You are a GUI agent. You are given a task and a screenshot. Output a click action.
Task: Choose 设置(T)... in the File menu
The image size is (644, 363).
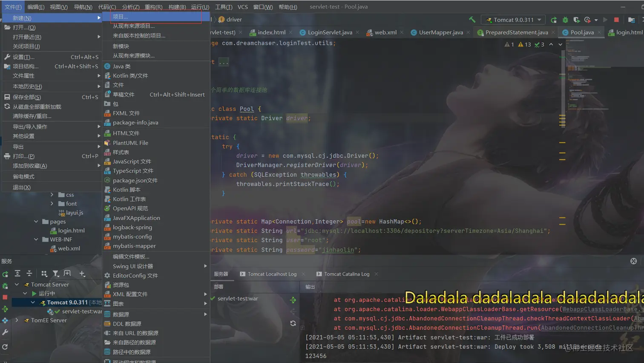tap(52, 57)
